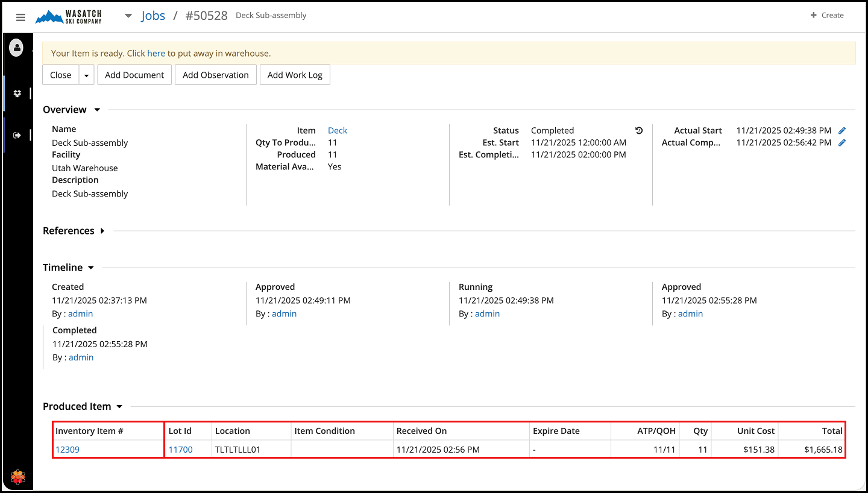Open the dropdown caret before Jobs breadcrumb
The width and height of the screenshot is (868, 493).
(128, 16)
